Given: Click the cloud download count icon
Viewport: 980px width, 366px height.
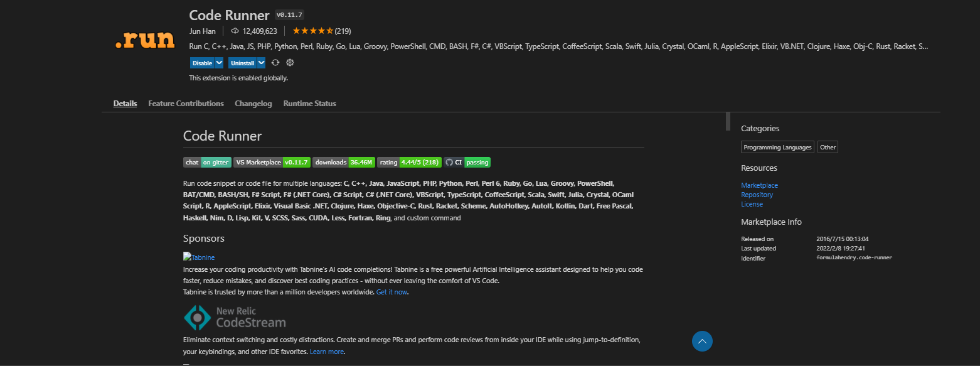Looking at the screenshot, I should [235, 31].
